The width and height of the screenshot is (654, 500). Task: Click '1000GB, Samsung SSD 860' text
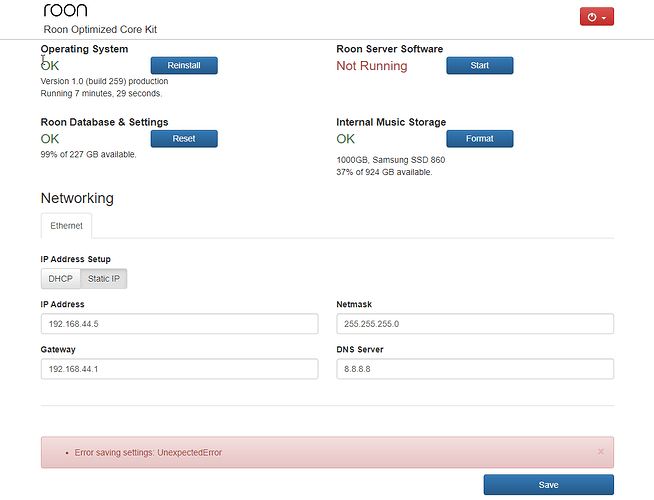tap(391, 160)
